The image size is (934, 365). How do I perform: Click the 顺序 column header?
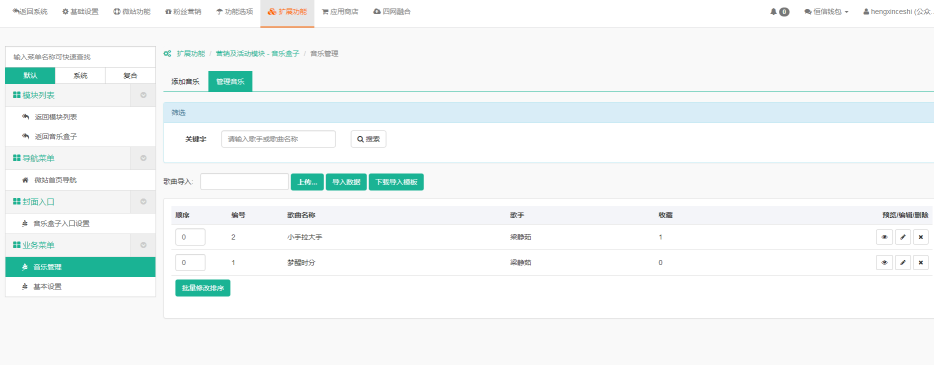point(182,215)
